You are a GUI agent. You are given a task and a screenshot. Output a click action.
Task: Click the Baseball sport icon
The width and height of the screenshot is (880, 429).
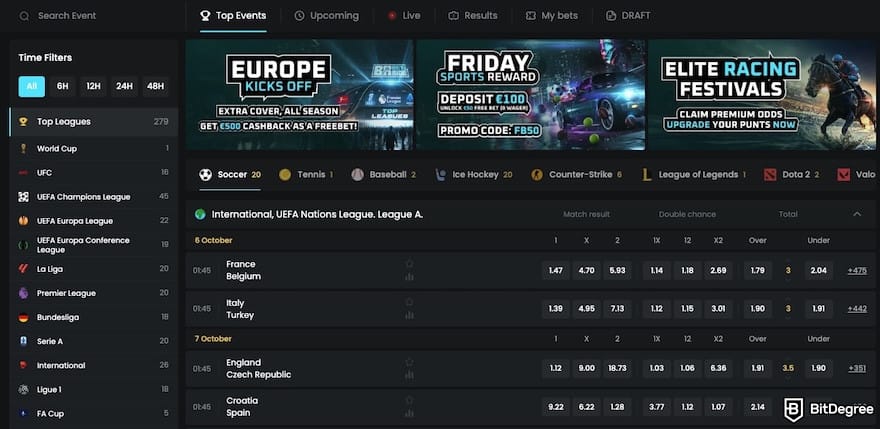point(358,175)
